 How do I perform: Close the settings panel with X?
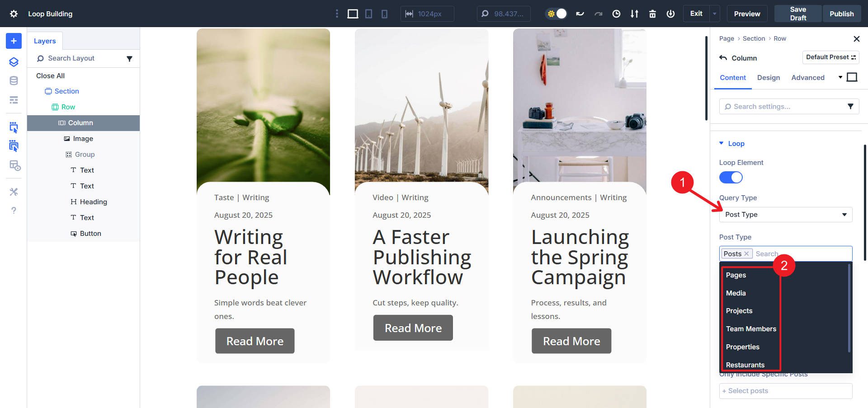click(856, 39)
